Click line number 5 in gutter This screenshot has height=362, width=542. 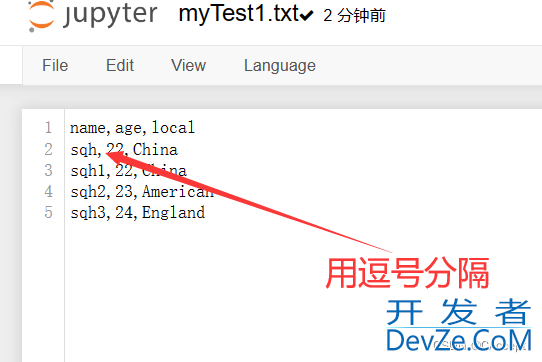48,213
